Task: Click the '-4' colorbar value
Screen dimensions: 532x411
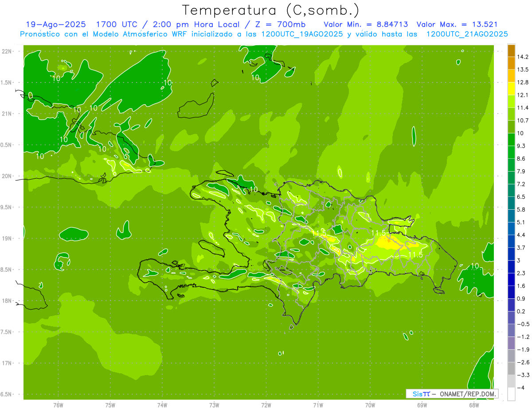Action: (521, 388)
